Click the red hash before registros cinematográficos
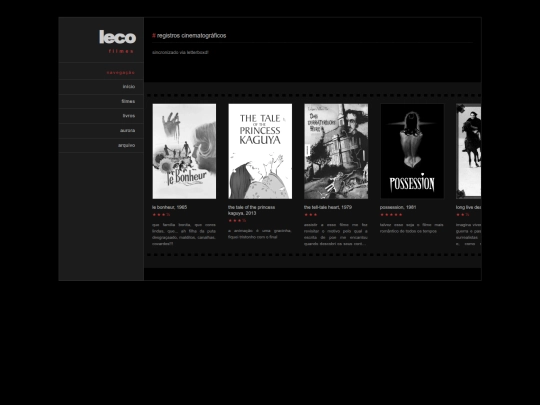 pyautogui.click(x=154, y=35)
